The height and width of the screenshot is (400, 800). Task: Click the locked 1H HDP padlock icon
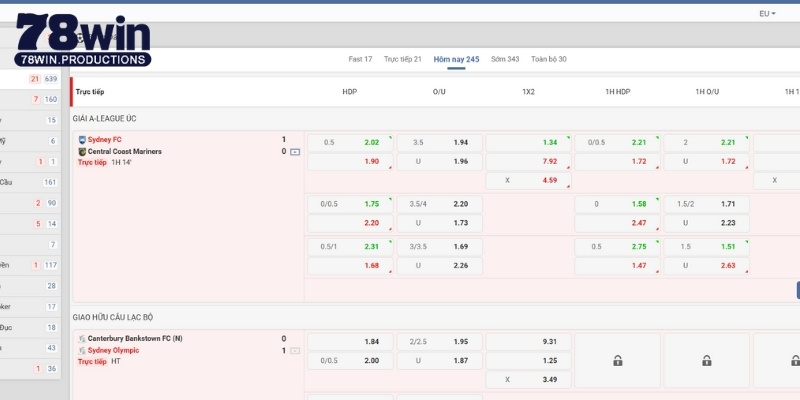617,361
